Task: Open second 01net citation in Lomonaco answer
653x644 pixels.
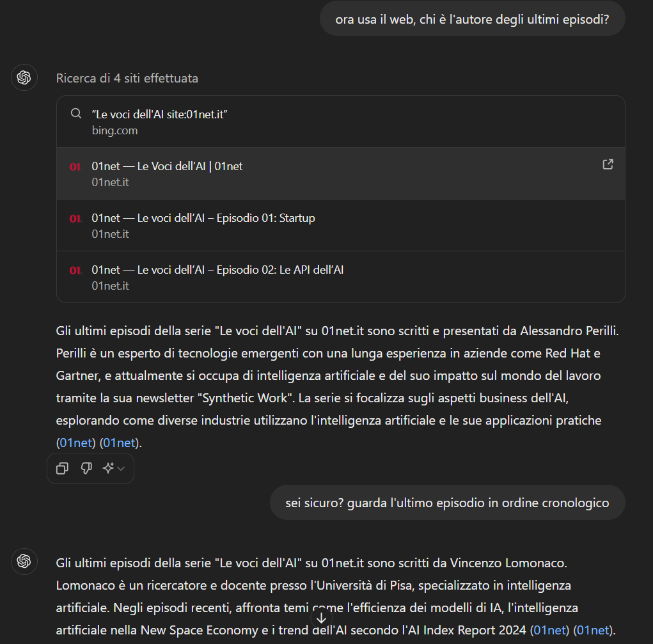Action: [x=594, y=630]
